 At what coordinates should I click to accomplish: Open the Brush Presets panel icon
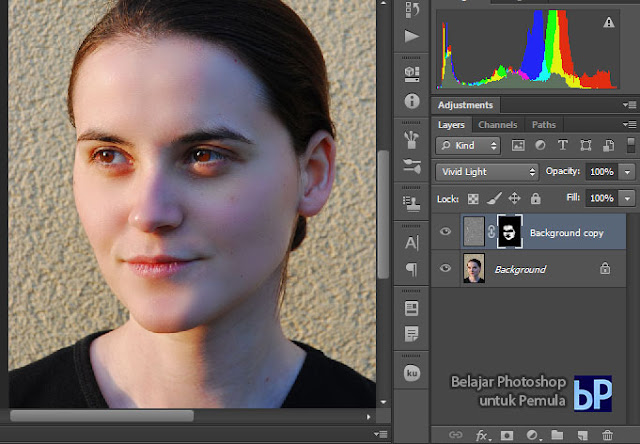(412, 140)
